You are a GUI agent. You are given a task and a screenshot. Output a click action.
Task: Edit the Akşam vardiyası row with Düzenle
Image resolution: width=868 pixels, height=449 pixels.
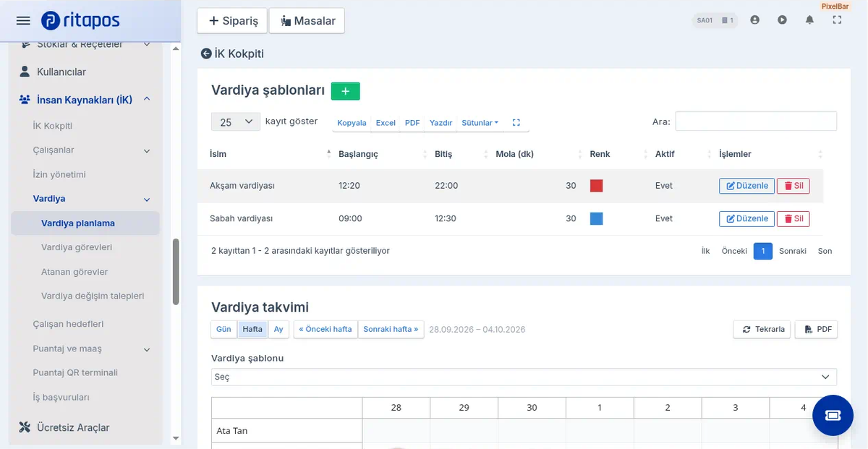746,186
